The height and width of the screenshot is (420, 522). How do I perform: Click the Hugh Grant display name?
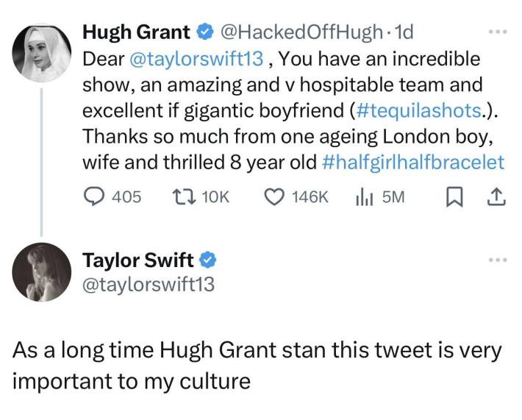[136, 32]
